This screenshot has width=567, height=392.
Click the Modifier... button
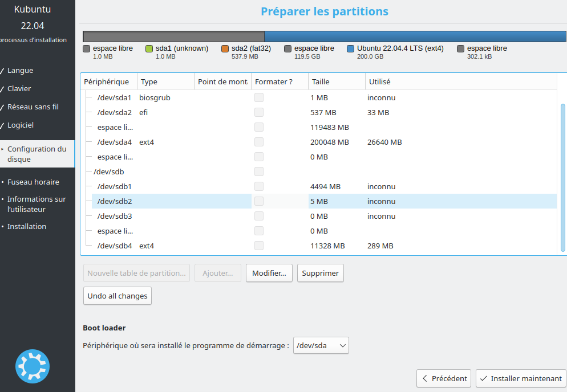coord(269,273)
